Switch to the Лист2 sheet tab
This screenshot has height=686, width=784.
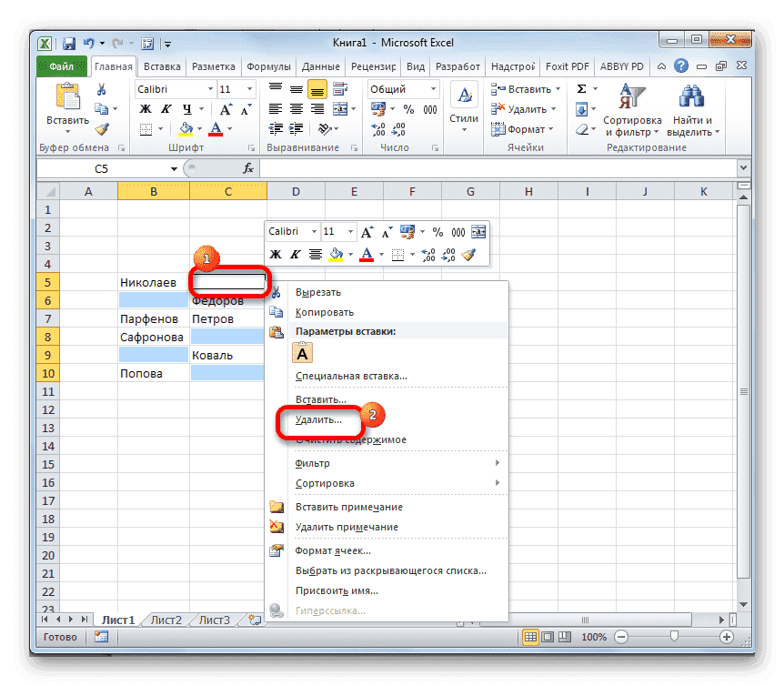pos(166,619)
